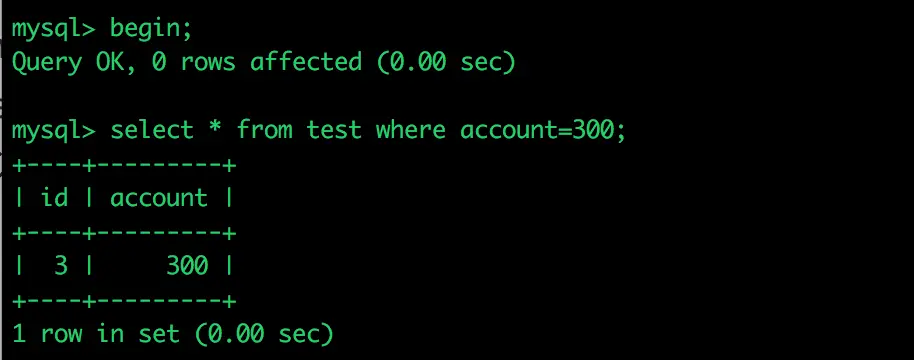Click account=300; in the query
The height and width of the screenshot is (360, 914).
point(543,130)
